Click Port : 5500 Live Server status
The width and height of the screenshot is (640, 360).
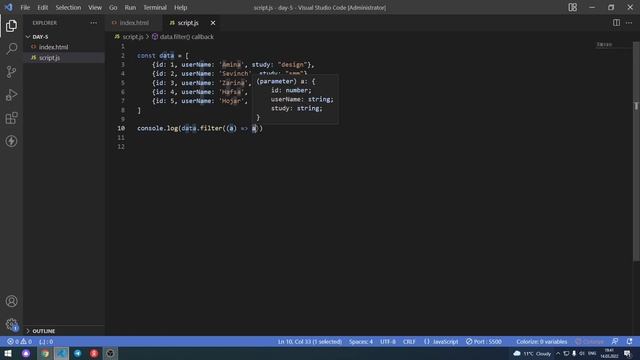484,342
